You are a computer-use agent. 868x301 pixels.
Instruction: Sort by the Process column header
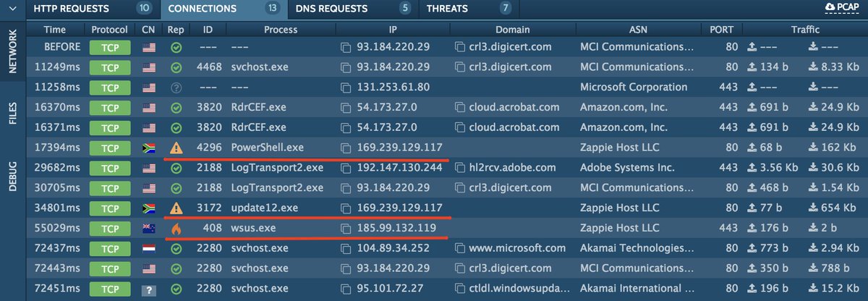pyautogui.click(x=281, y=30)
